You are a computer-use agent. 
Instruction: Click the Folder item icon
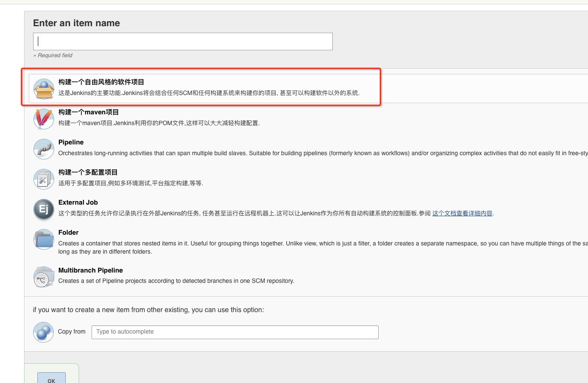44,239
